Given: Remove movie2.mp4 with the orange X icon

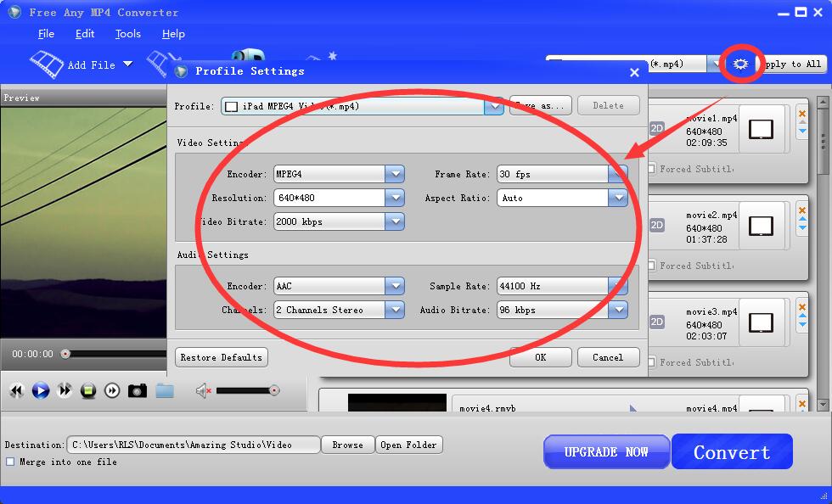Looking at the screenshot, I should (802, 210).
